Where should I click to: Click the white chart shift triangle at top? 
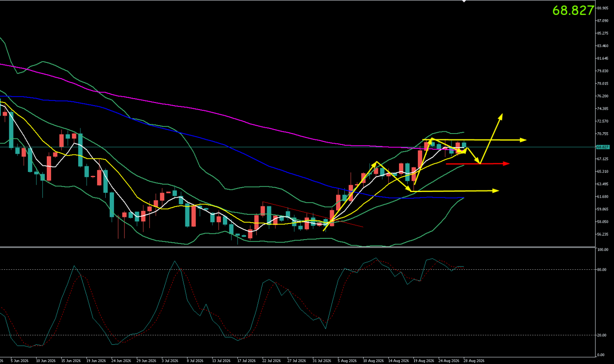click(x=464, y=2)
